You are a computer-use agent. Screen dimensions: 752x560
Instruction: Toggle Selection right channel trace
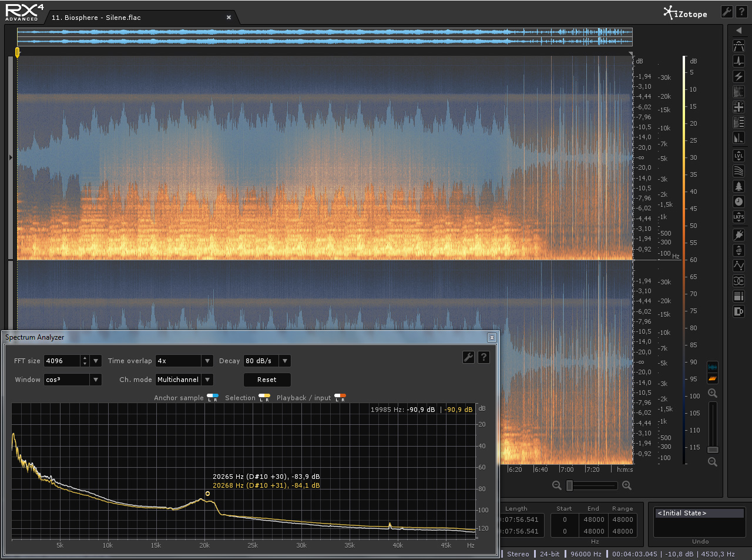coord(267,397)
